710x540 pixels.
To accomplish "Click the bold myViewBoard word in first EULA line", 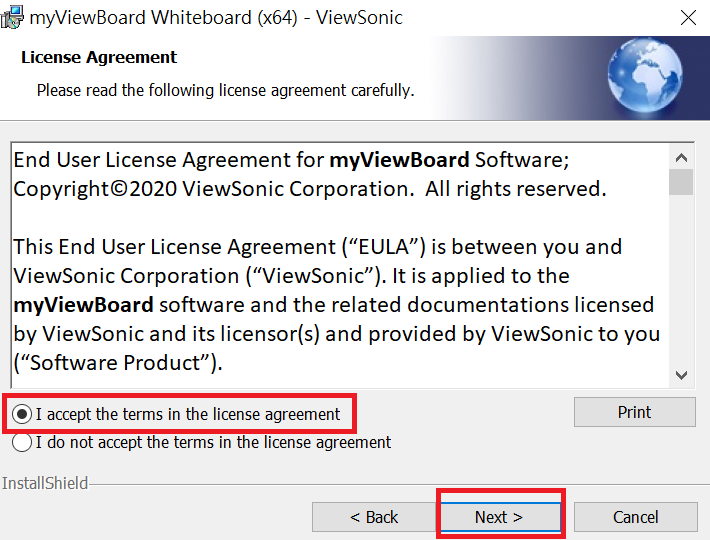I will click(399, 160).
